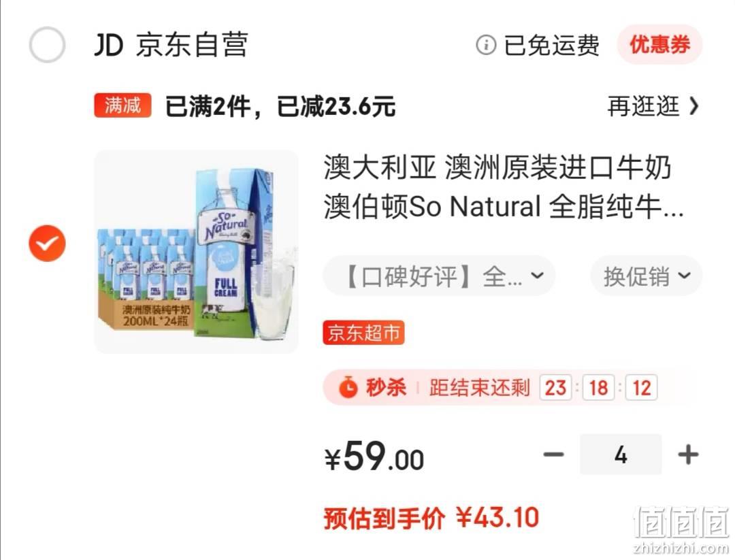Click the free shipping info icon
The image size is (735, 560).
pyautogui.click(x=486, y=45)
